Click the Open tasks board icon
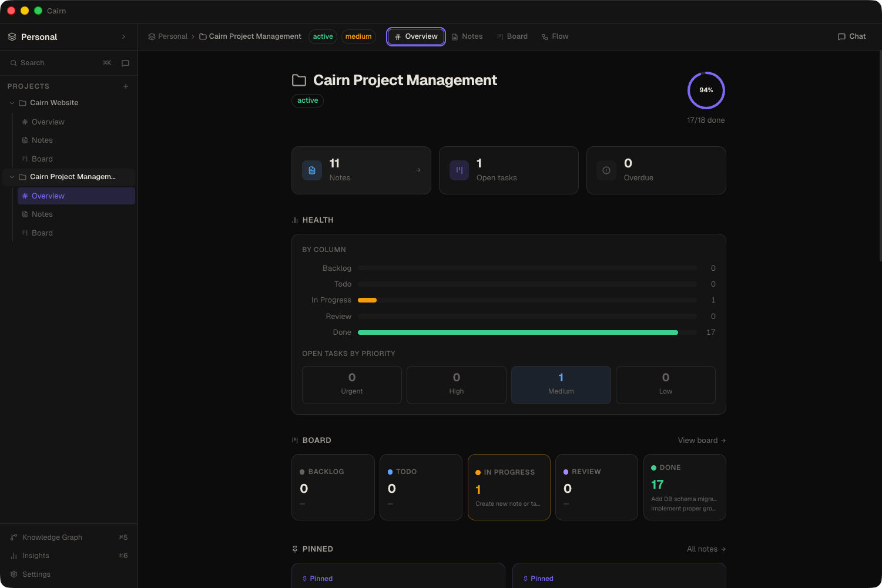The image size is (882, 588). pyautogui.click(x=460, y=170)
